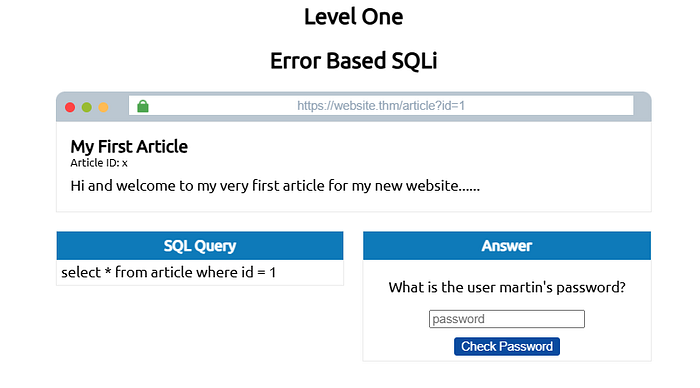
Task: Click the 'Level One' title
Action: 354,17
